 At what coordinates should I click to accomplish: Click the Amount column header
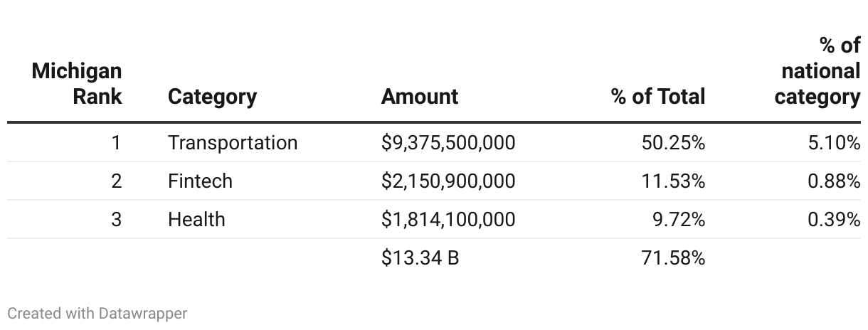tap(420, 96)
